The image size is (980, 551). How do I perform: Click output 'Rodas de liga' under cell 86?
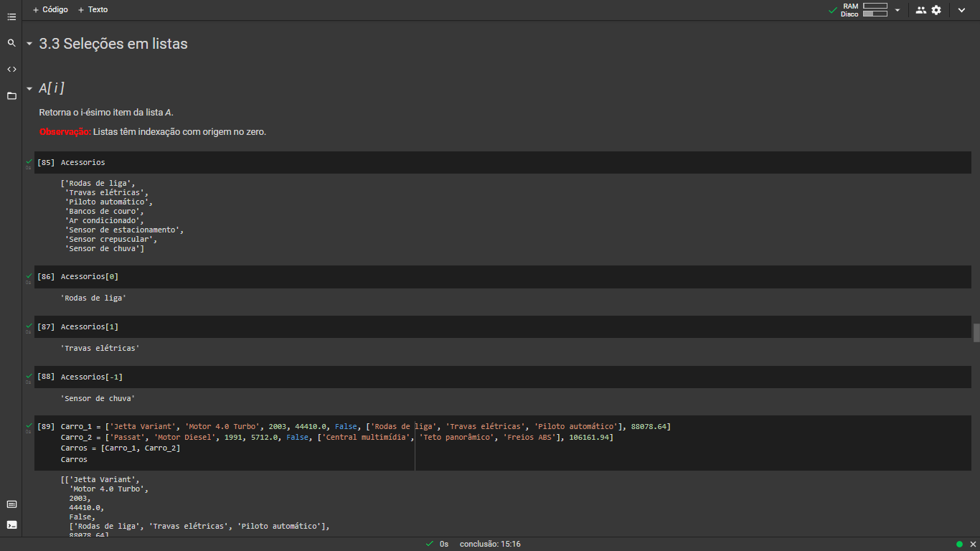coord(95,298)
